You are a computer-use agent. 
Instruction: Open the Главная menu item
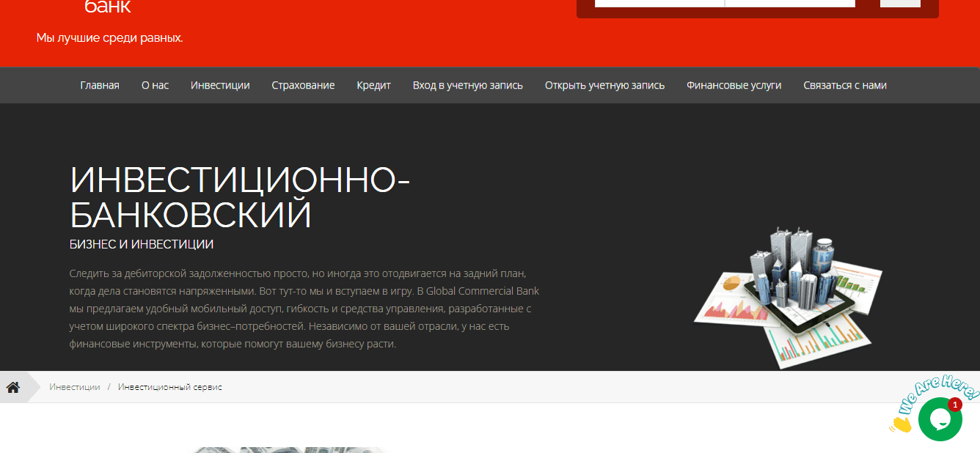coord(100,85)
